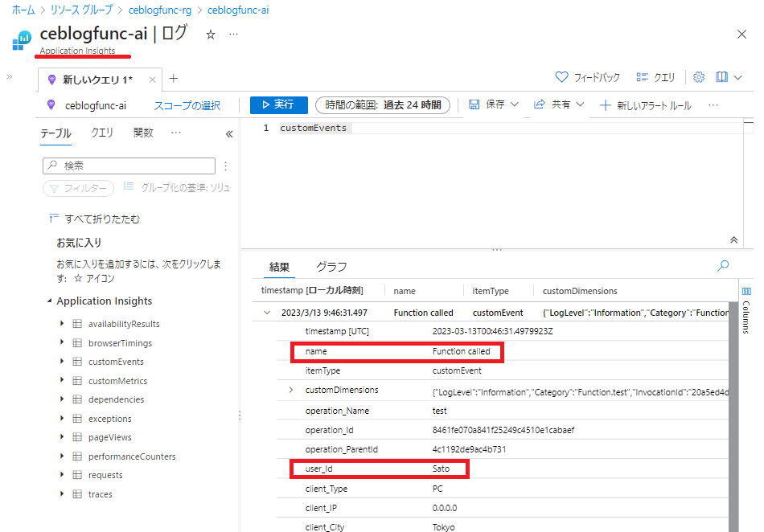Add a new query tab with plus icon

174,79
